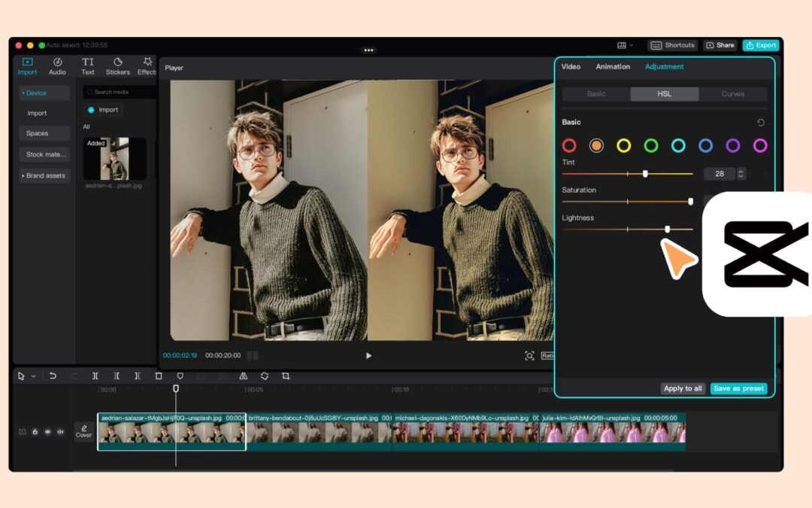Reset the HSL Basic settings icon
Viewport: 812px width, 508px height.
pyautogui.click(x=761, y=123)
